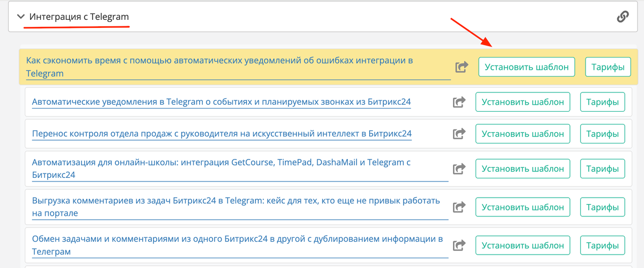
Task: Install template for task exchange duplication row
Action: (523, 245)
